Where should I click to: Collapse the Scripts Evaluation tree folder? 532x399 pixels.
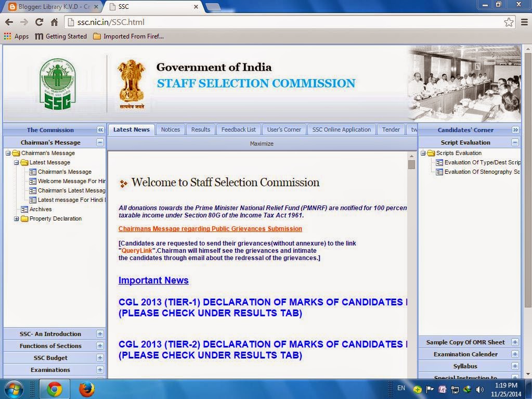(x=423, y=153)
